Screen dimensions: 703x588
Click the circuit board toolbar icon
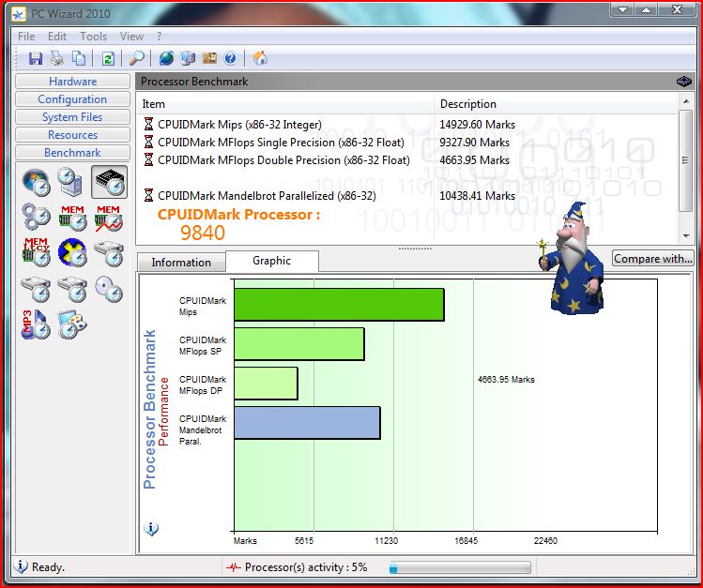coord(209,58)
